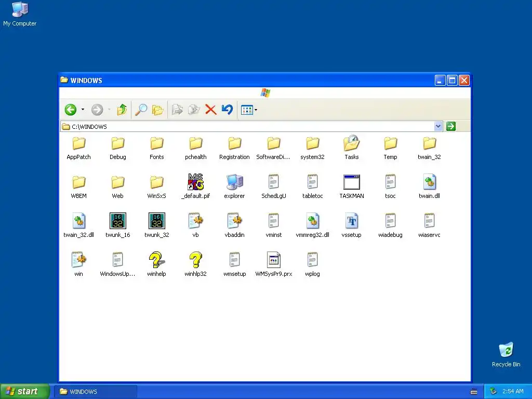This screenshot has width=532, height=399.
Task: Select the WMSysPr9.prx file
Action: tap(273, 264)
